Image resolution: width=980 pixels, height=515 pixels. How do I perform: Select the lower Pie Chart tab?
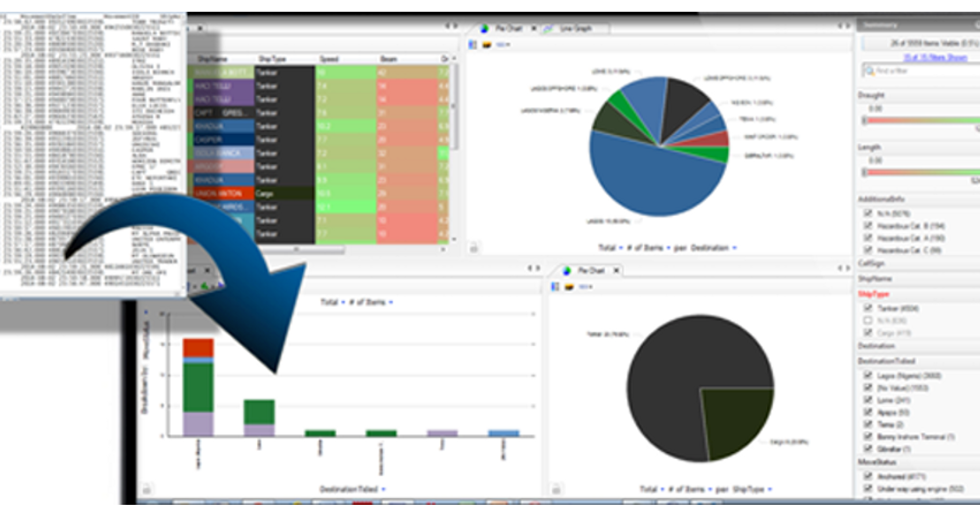point(591,270)
